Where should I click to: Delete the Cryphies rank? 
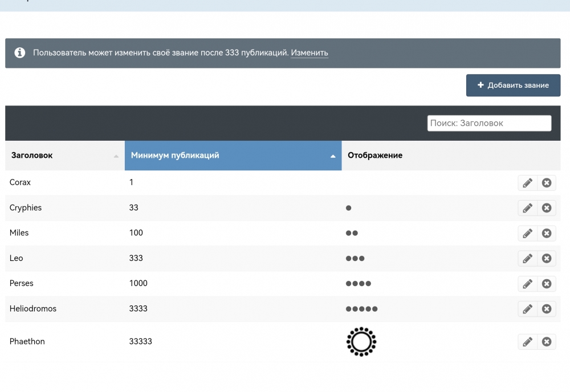pyautogui.click(x=547, y=208)
